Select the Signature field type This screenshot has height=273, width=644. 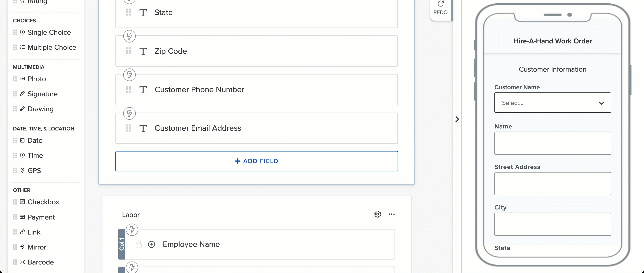(42, 94)
